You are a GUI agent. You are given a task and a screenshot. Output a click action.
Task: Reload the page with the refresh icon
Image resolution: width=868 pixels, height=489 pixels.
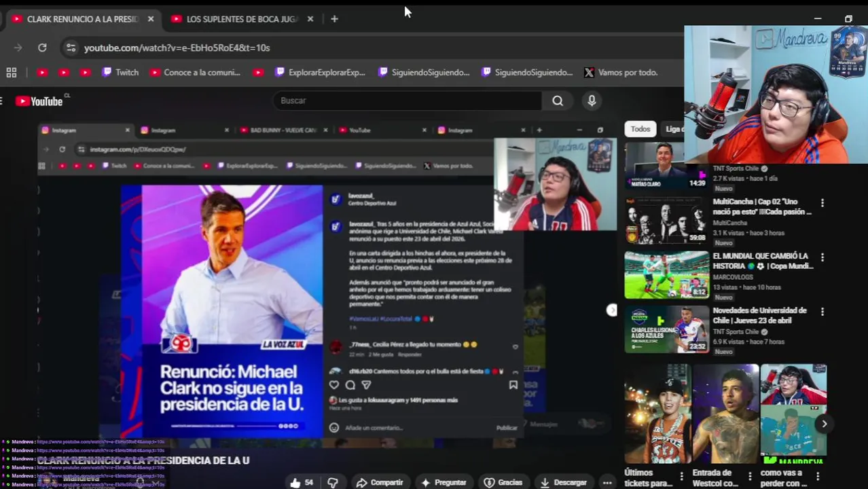[x=42, y=48]
